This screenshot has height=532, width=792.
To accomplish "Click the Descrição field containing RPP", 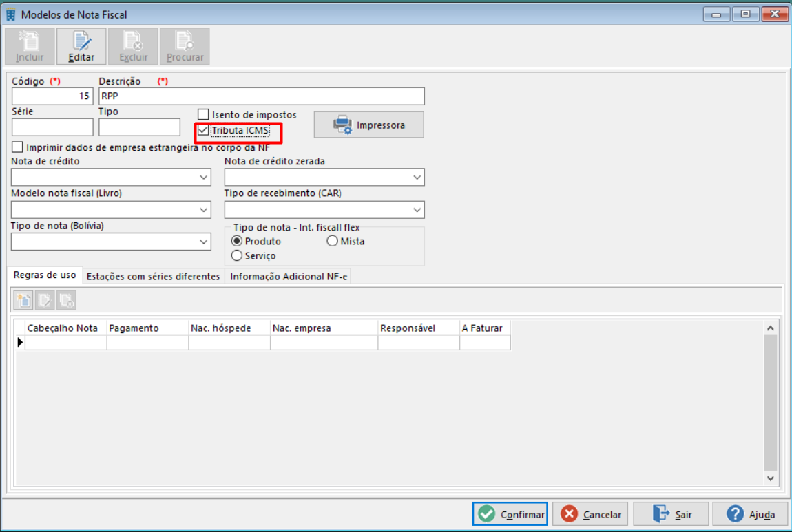I will click(x=262, y=96).
